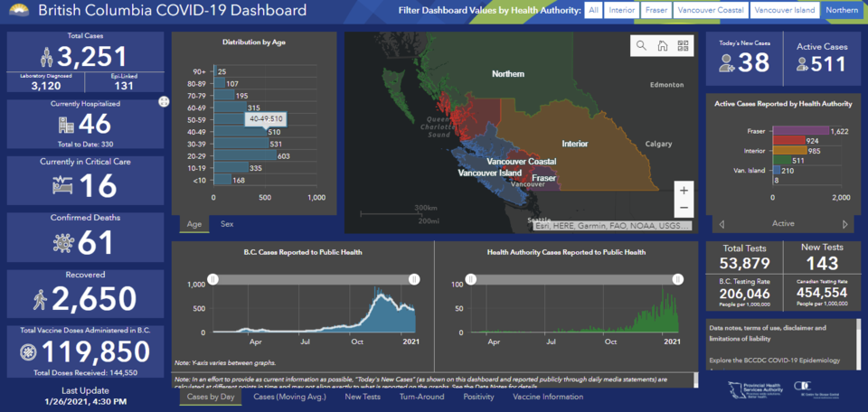The image size is (868, 412).
Task: Click the Esri map attribution text
Action: [x=612, y=226]
